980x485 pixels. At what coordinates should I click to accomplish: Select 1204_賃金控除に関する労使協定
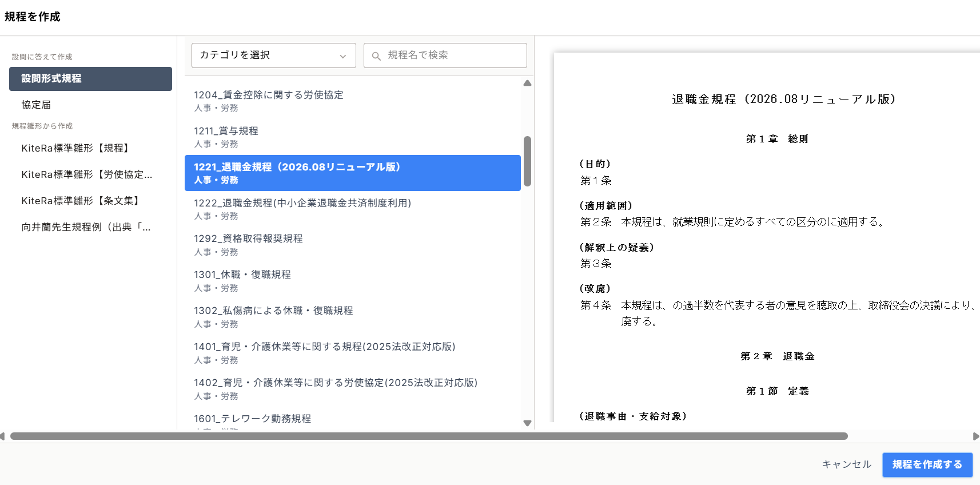pyautogui.click(x=353, y=101)
